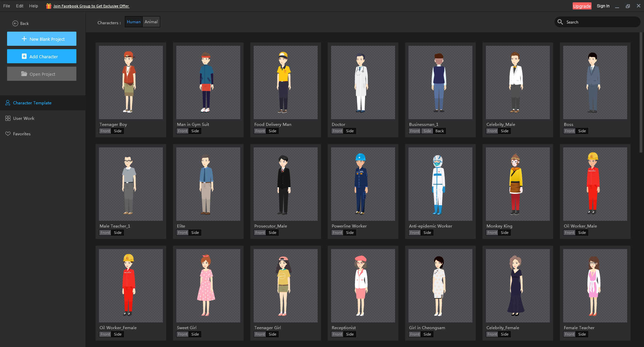Open the File menu

pyautogui.click(x=7, y=6)
